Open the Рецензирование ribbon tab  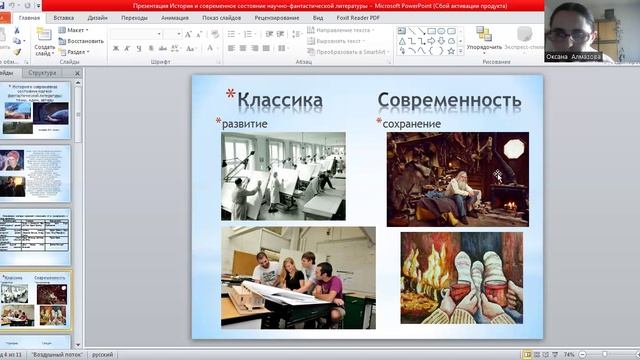277,18
